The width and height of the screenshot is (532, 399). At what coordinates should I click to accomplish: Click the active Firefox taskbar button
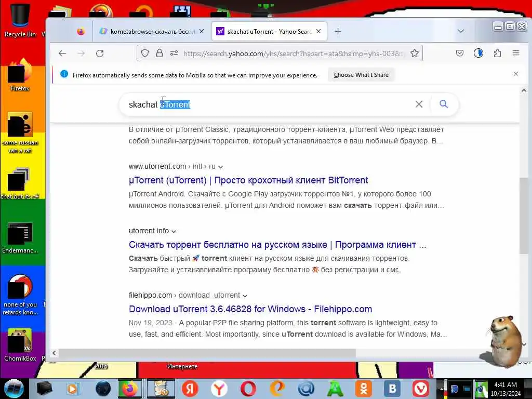(129, 389)
